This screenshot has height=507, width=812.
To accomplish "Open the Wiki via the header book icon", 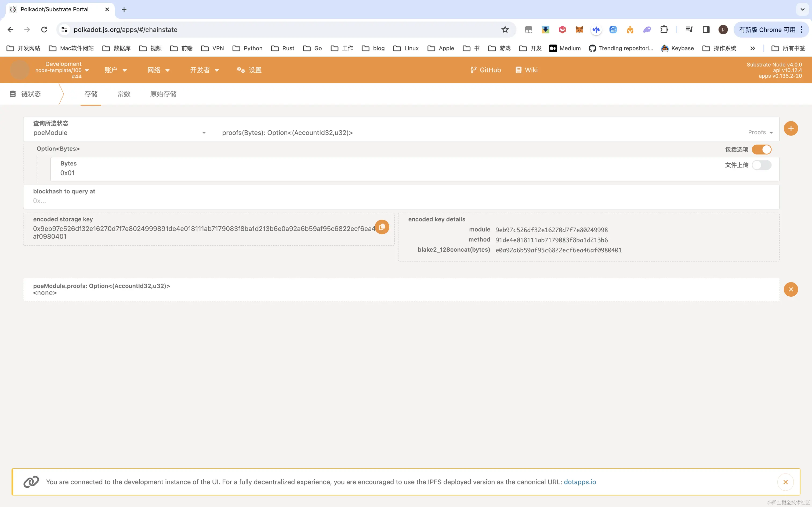I will 525,70.
